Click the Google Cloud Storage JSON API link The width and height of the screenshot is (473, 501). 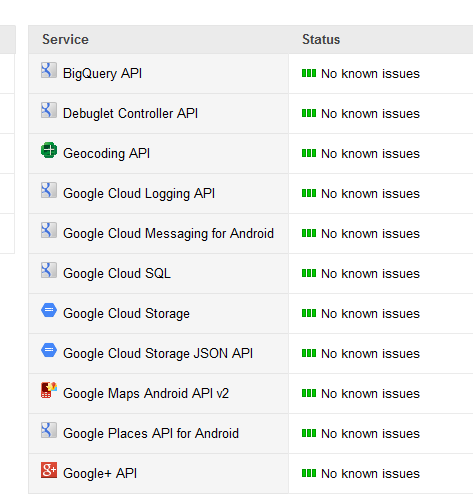pos(158,354)
